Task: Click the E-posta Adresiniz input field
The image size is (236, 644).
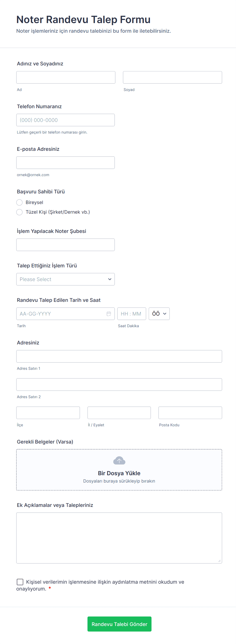Action: click(65, 163)
